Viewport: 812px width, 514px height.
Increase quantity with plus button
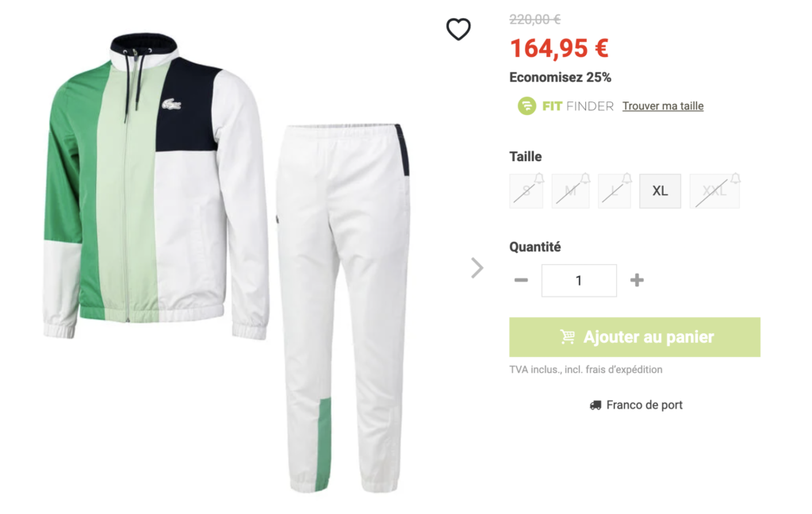pos(637,280)
